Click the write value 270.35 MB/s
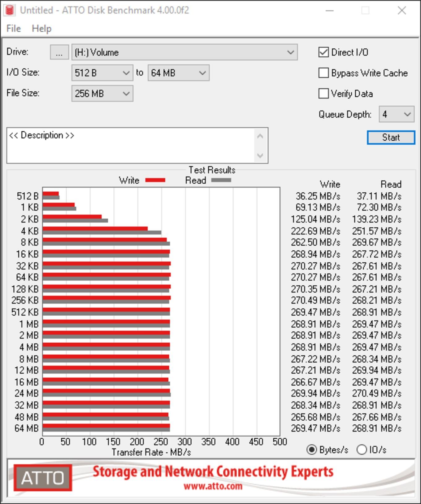421x504 pixels. [315, 289]
